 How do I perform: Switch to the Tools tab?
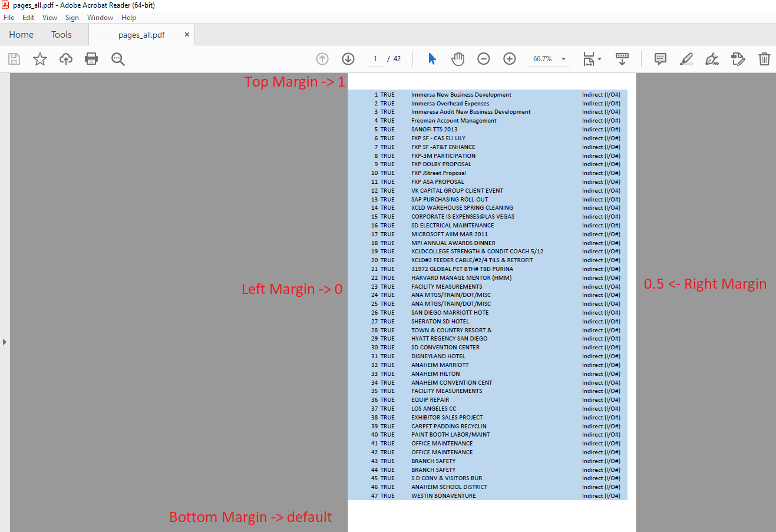(x=61, y=34)
